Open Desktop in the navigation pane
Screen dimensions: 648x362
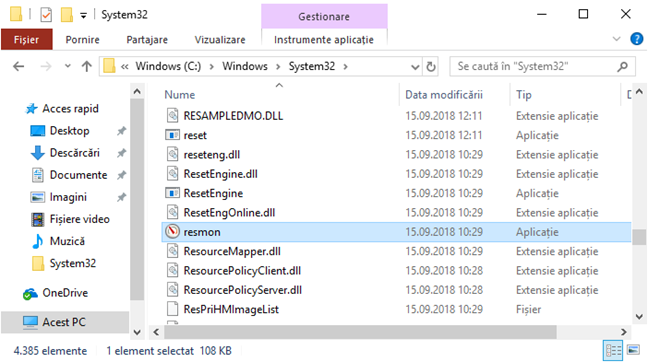click(x=69, y=131)
